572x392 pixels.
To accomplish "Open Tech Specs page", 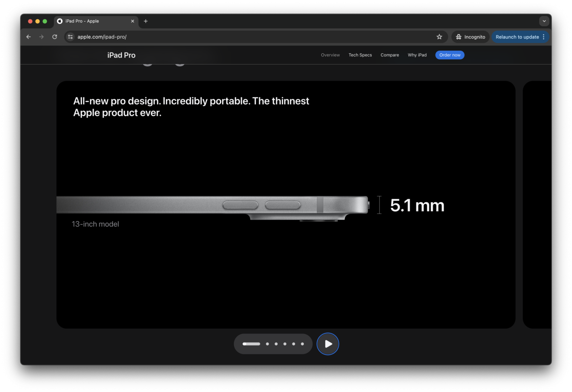I will (x=360, y=55).
